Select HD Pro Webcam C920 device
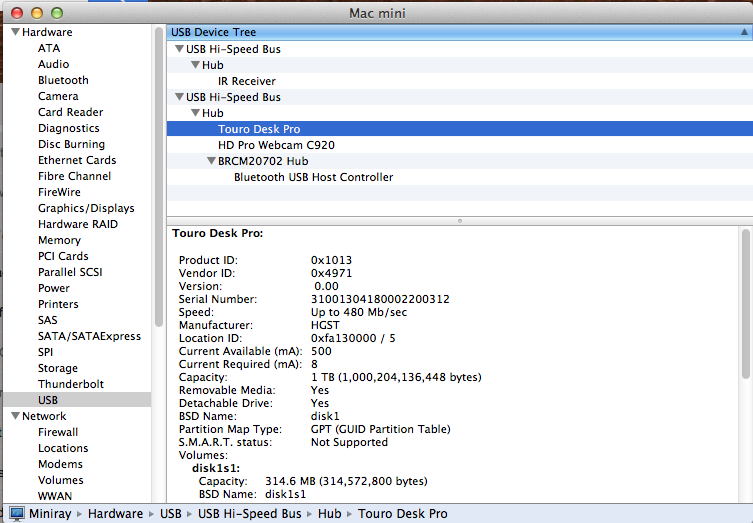753x523 pixels. 460,145
